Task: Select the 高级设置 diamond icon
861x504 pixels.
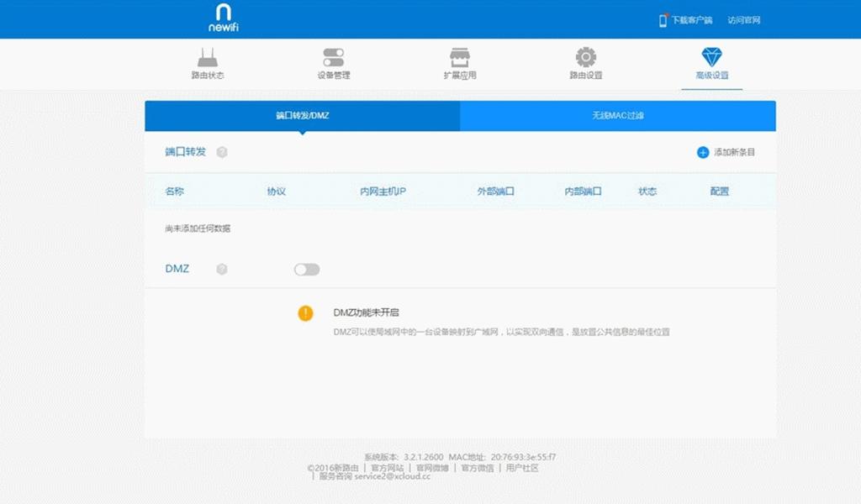Action: click(710, 55)
